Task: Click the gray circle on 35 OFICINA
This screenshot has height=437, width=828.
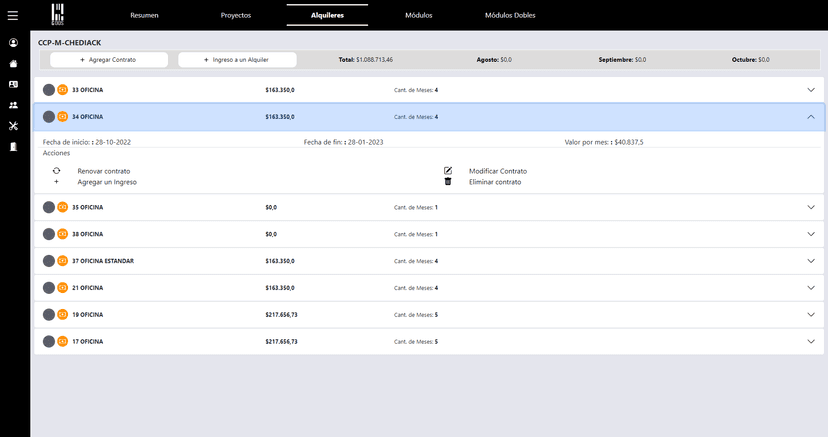Action: point(49,207)
